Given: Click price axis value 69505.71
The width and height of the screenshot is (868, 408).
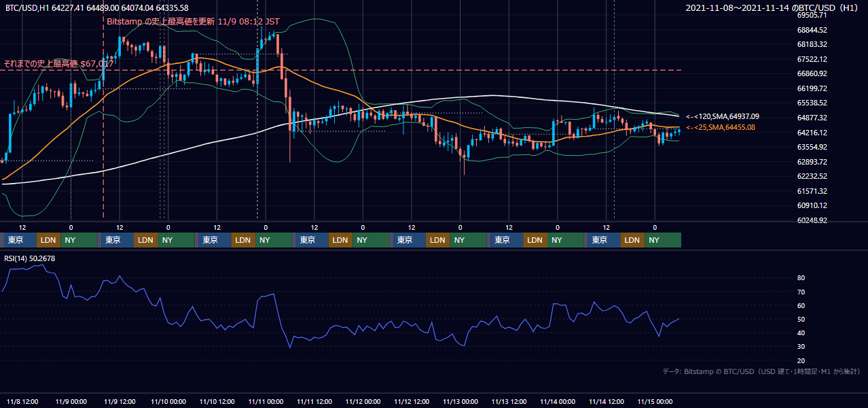Looking at the screenshot, I should [812, 15].
